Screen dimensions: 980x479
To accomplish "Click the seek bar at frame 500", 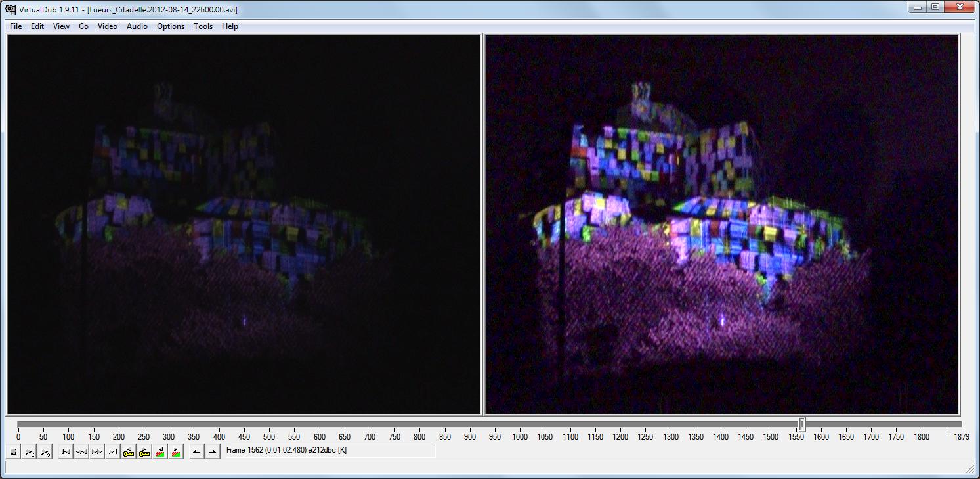I will (x=269, y=424).
